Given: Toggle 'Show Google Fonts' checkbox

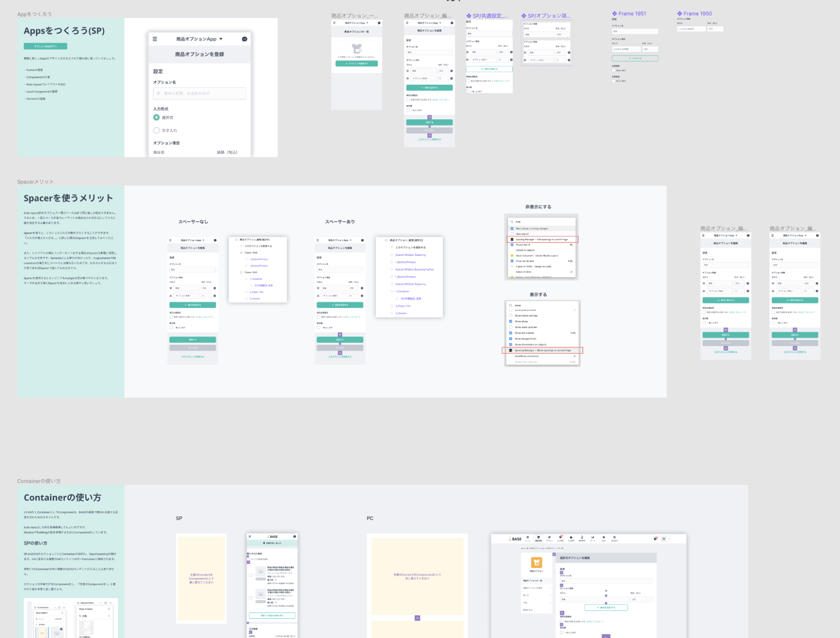Looking at the screenshot, I should point(511,339).
